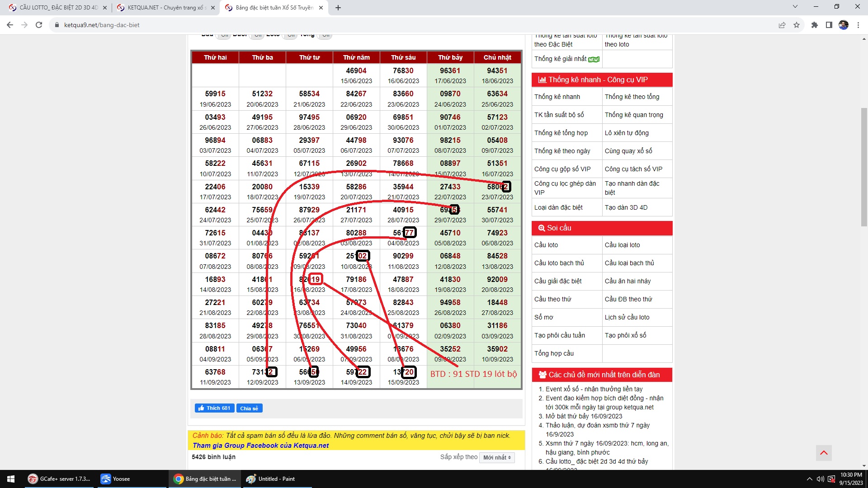This screenshot has height=488, width=868.
Task: Open Tạo phôi cầu tuần link
Action: (x=560, y=335)
